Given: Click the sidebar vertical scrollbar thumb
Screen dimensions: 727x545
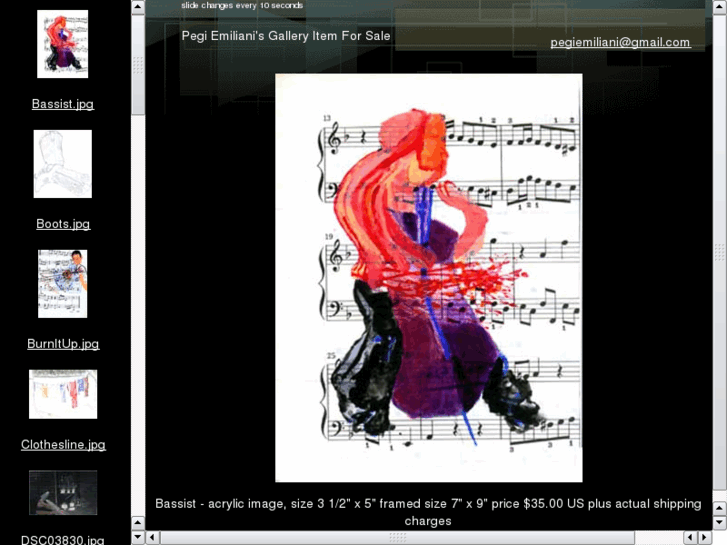Looking at the screenshot, I should click(x=138, y=65).
